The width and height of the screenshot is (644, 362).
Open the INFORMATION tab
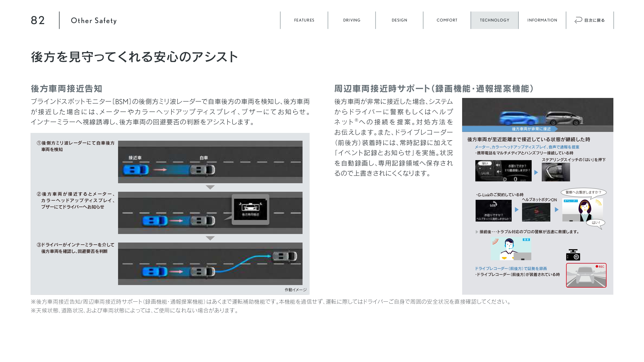(x=542, y=20)
